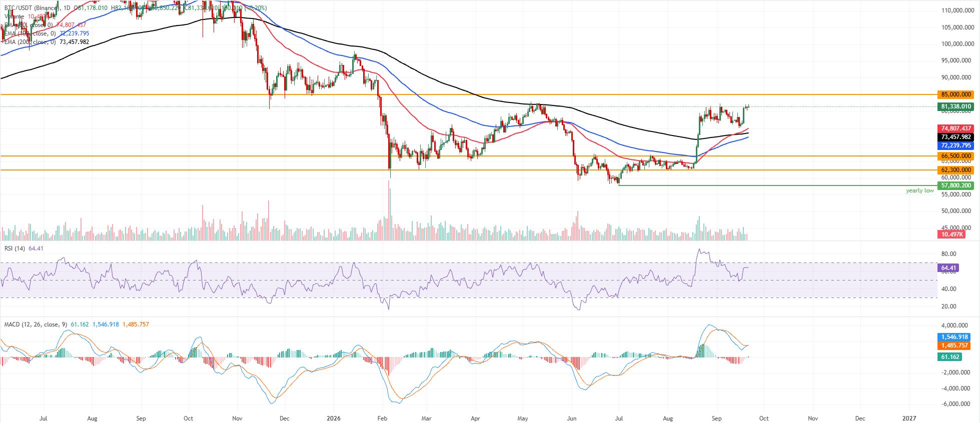Click the 20.00 RSI axis label
Image resolution: width=980 pixels, height=423 pixels.
pos(948,306)
